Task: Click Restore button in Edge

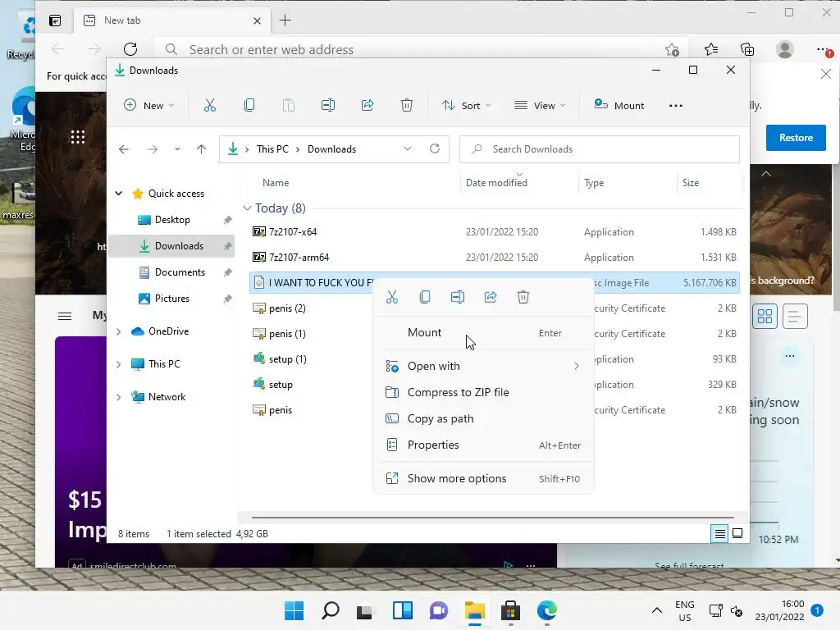Action: tap(796, 138)
